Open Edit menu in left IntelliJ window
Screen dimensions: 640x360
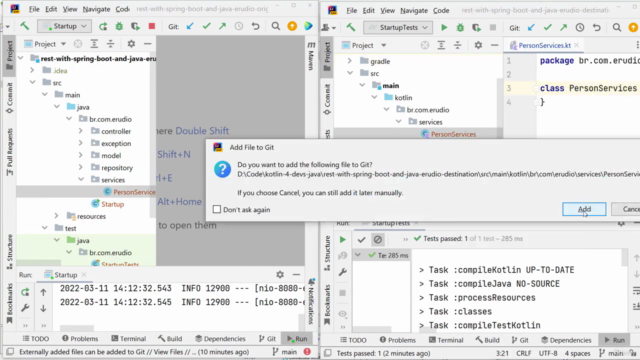(51, 9)
